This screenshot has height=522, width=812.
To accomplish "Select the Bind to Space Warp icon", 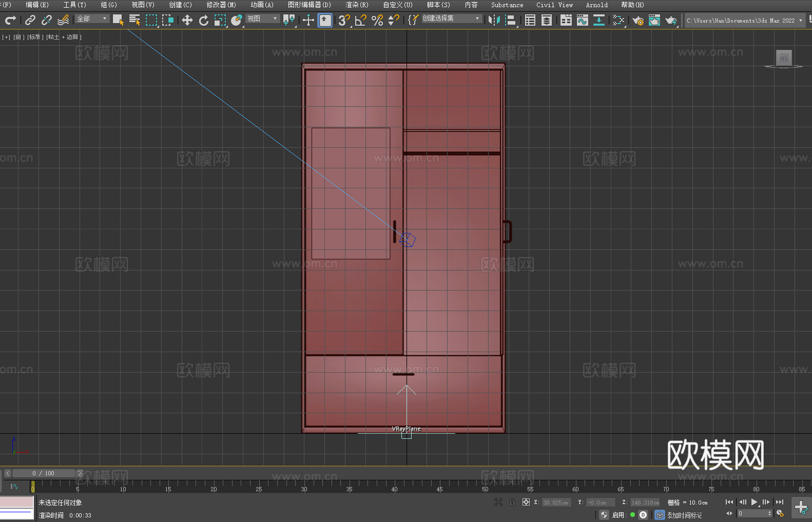I will pos(63,20).
